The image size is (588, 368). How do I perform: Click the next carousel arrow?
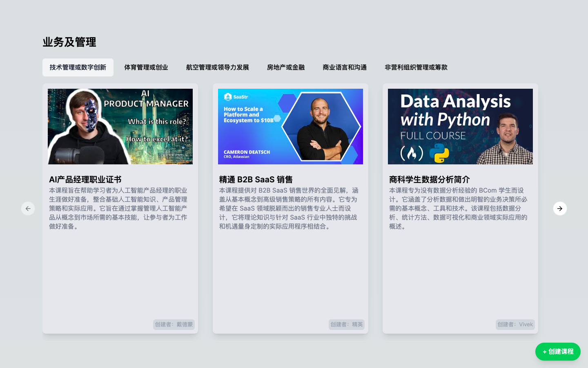(560, 209)
